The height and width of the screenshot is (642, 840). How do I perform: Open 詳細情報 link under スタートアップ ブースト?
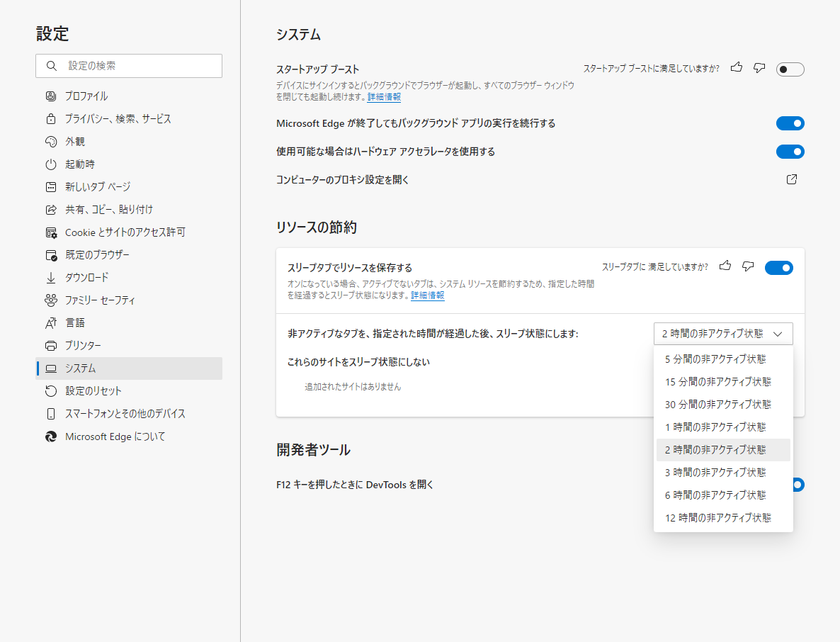(384, 97)
